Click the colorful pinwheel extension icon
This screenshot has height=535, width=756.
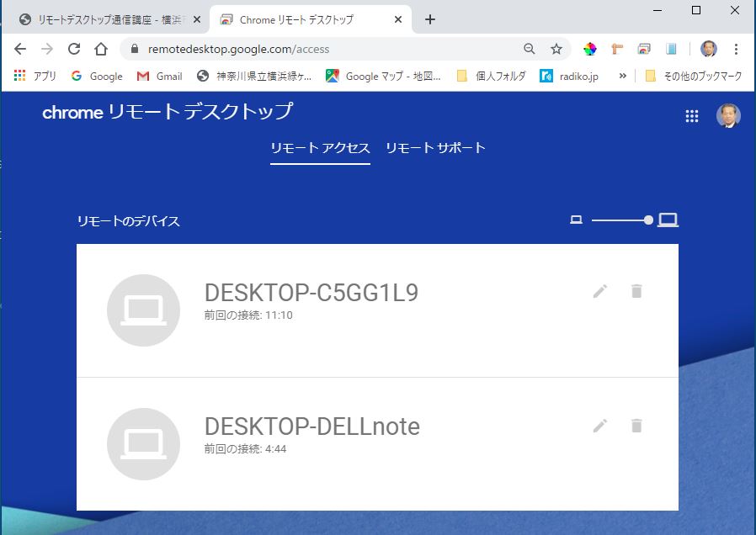point(590,49)
